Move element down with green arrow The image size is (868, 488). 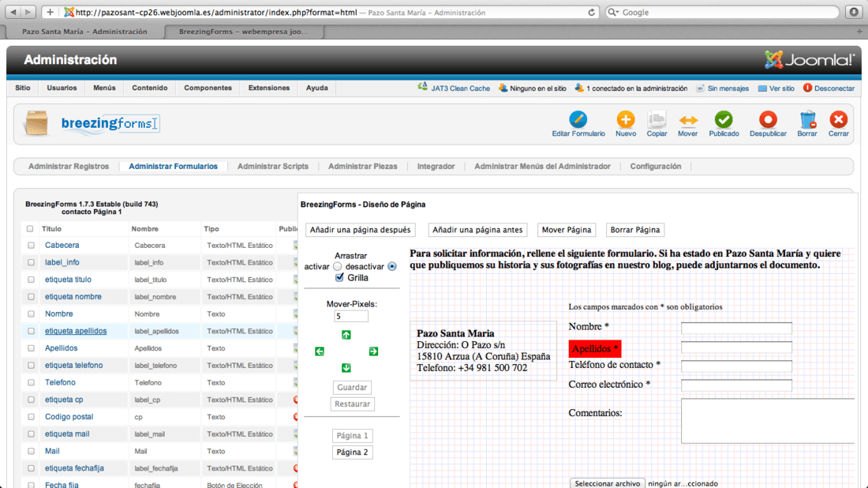click(x=346, y=368)
